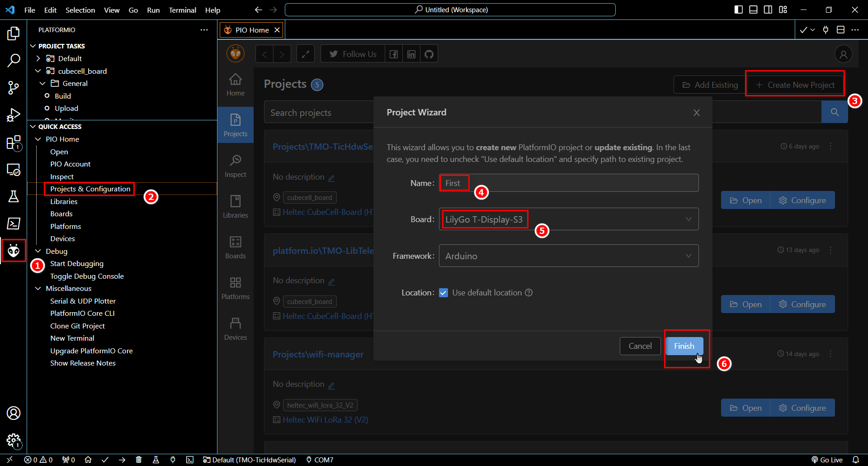The width and height of the screenshot is (868, 466).
Task: Open Libraries in PIO Home sidebar
Action: coord(236,207)
